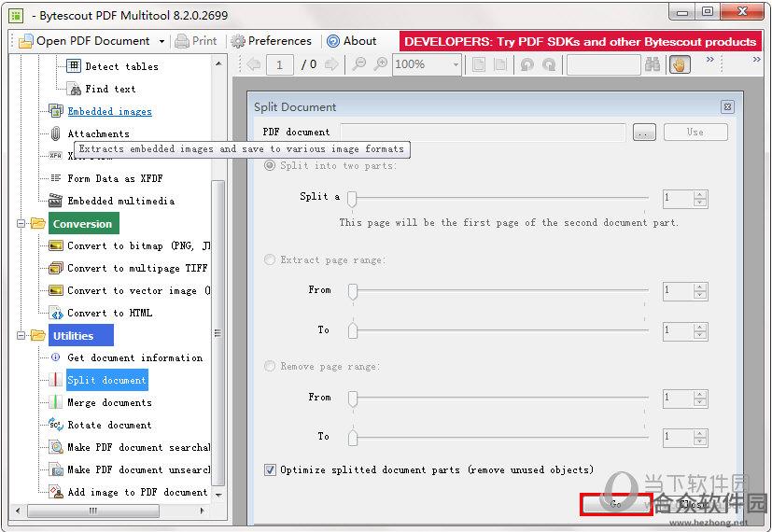Choose Split into two parts radio button
772x532 pixels.
pos(270,165)
